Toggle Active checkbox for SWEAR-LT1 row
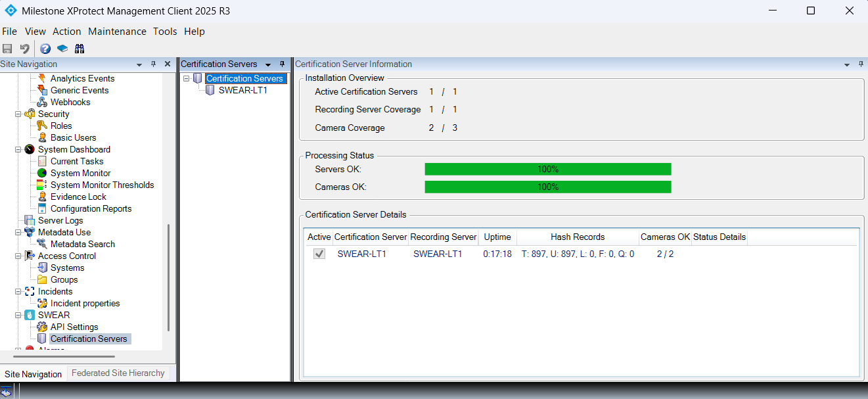868x399 pixels. [319, 254]
